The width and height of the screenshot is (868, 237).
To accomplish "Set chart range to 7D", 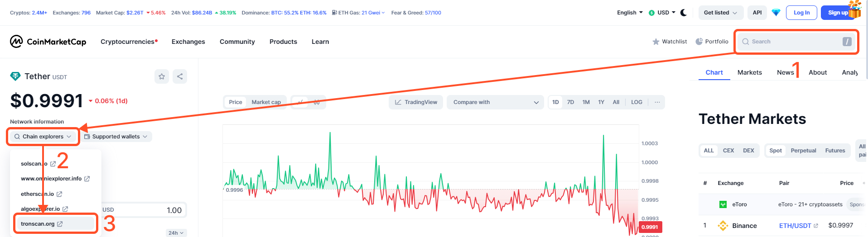I will 571,102.
